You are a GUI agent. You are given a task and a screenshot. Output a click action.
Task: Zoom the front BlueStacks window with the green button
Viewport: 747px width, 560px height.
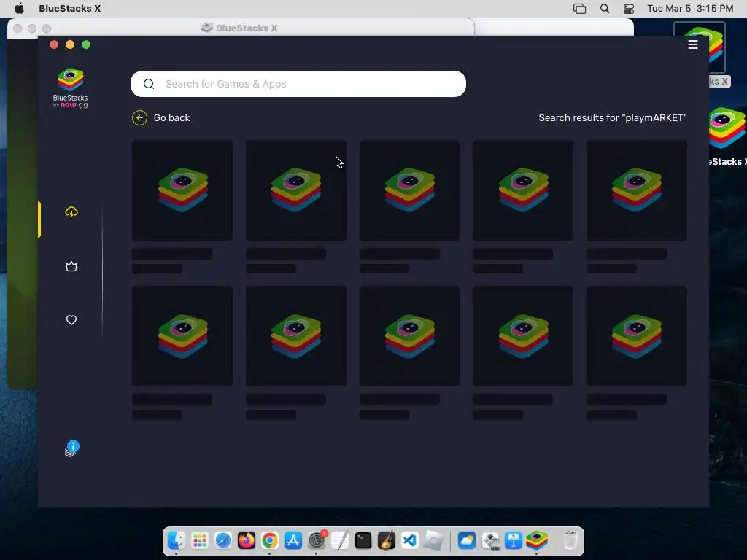pos(86,44)
